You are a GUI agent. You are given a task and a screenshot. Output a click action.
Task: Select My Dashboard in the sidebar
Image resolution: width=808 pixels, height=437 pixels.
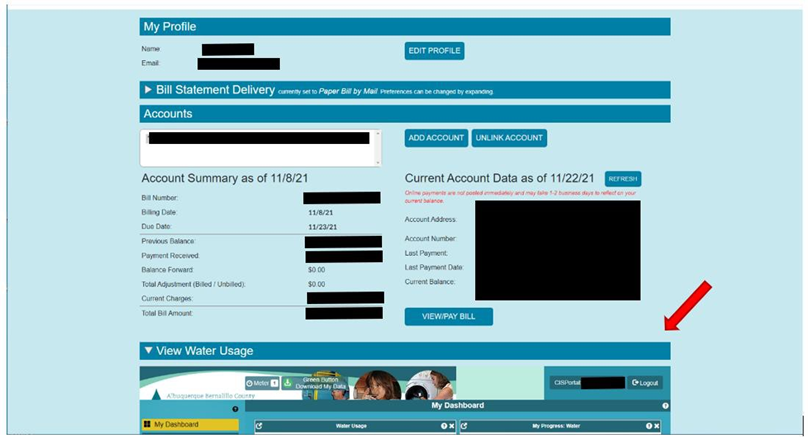(190, 425)
